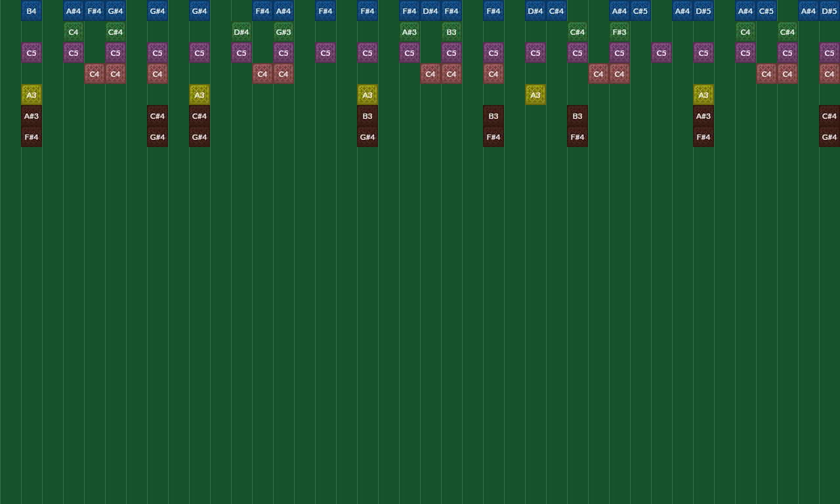Click the green D#4 note block
This screenshot has height=504, width=840.
[241, 32]
